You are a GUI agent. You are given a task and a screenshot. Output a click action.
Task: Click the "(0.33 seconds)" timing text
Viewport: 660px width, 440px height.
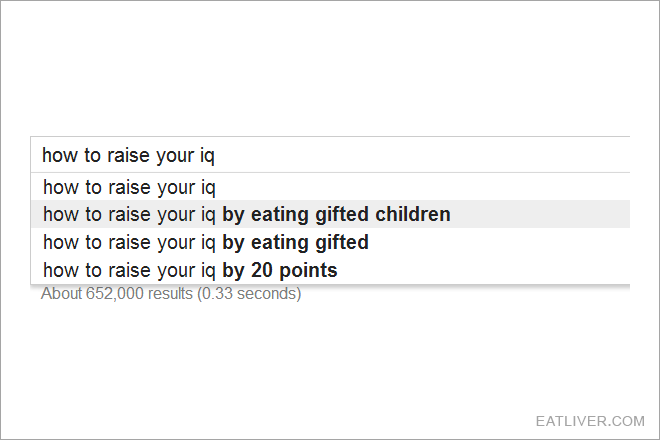[249, 293]
